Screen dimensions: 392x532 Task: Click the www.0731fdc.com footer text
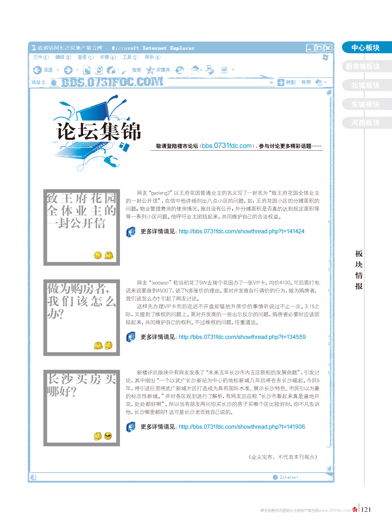tap(335, 510)
